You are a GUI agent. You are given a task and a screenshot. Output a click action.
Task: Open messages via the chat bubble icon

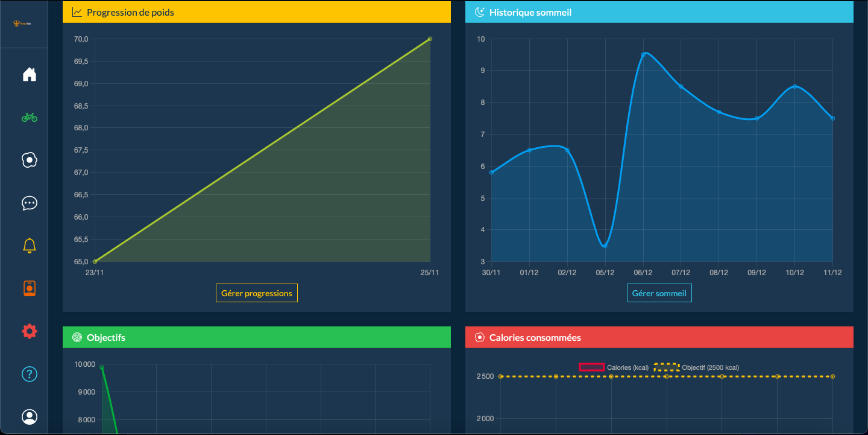[29, 203]
